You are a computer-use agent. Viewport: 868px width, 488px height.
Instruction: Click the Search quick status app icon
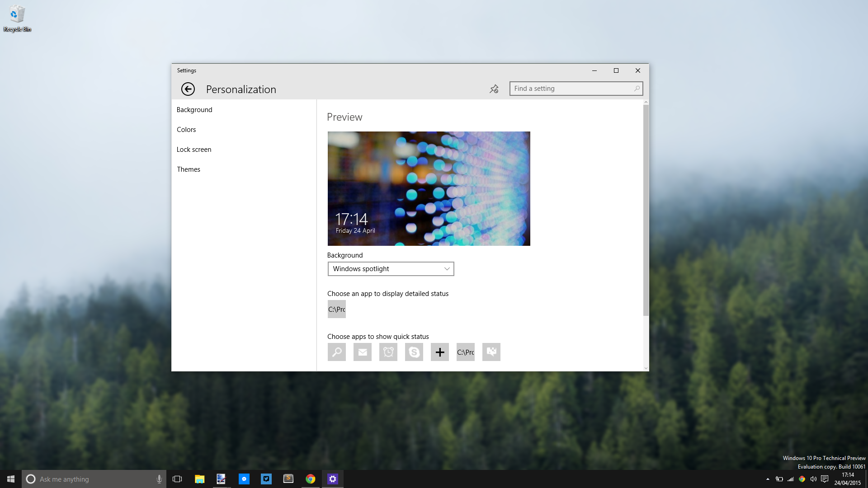pyautogui.click(x=336, y=352)
